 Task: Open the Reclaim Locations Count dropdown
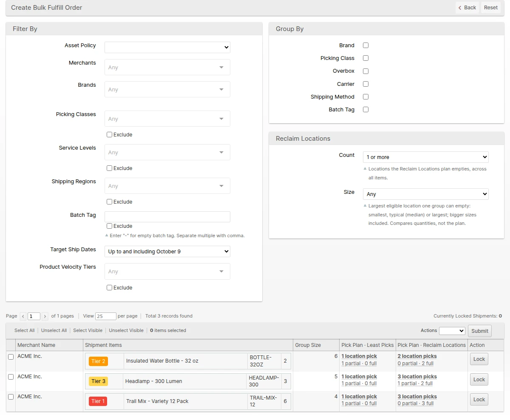point(426,157)
